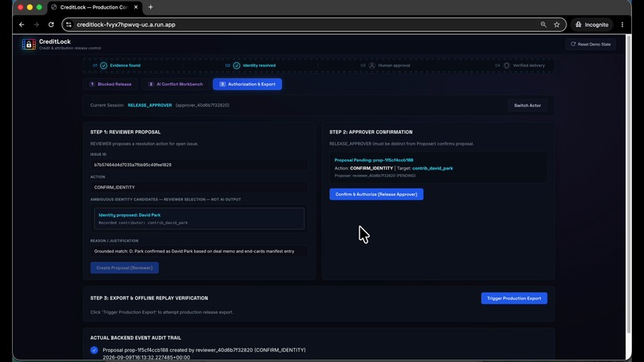Viewport: 644px width, 362px height.
Task: Click the zoom magnifier icon in address bar
Action: coord(543,25)
